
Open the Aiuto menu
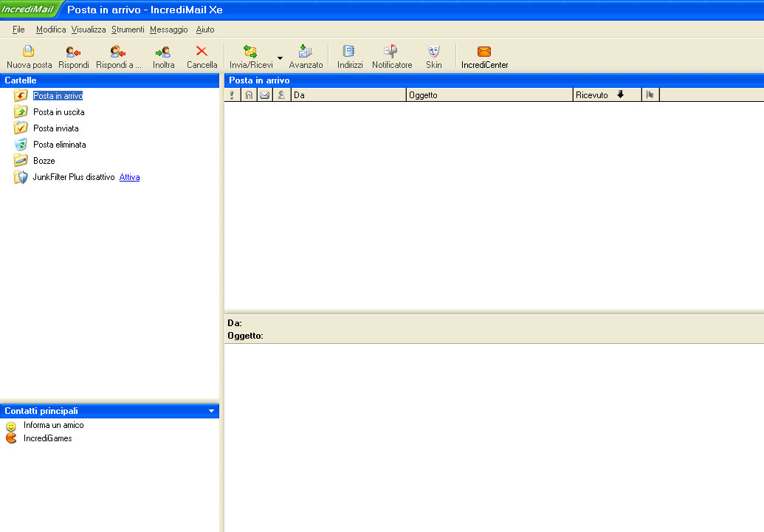[205, 30]
